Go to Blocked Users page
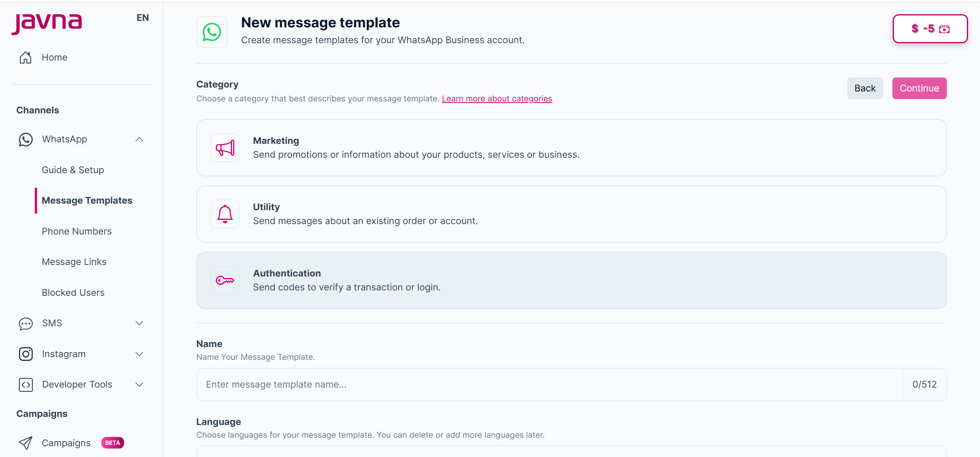This screenshot has width=980, height=457. coord(73,292)
